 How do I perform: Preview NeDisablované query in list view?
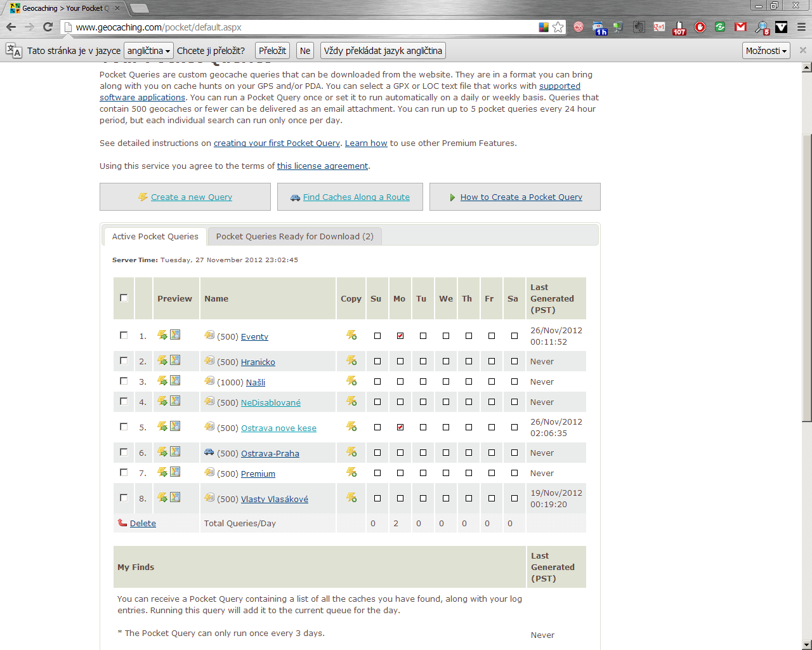162,401
